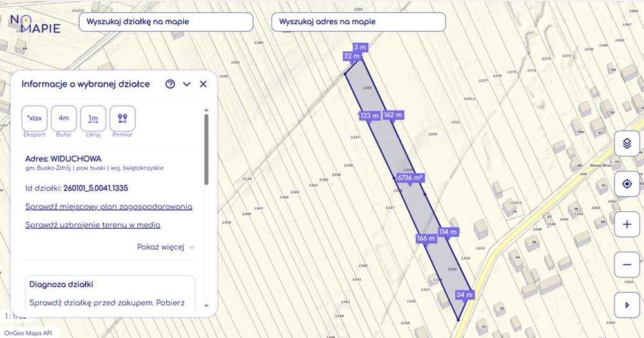Collapse the parcel info panel chevron
The height and width of the screenshot is (338, 644).
(x=187, y=84)
